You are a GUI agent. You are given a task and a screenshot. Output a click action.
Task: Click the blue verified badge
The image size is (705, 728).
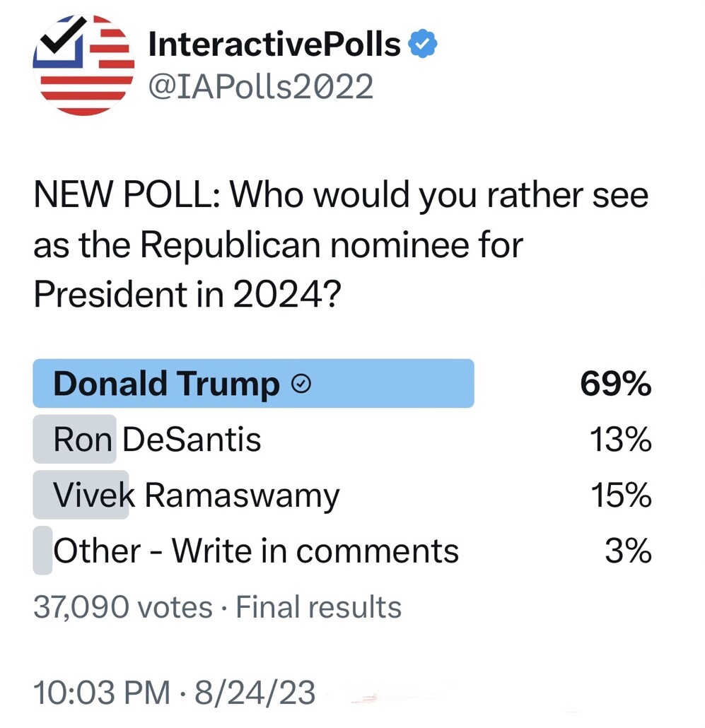tap(422, 44)
